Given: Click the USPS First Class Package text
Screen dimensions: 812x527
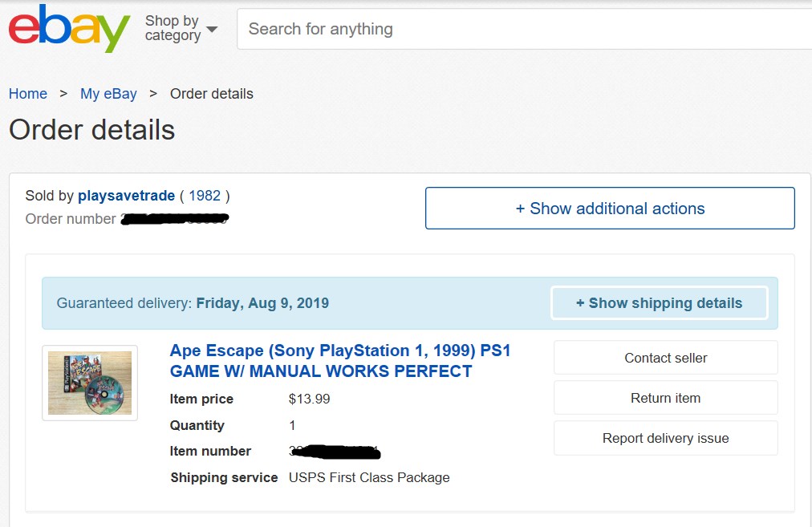Looking at the screenshot, I should tap(369, 477).
